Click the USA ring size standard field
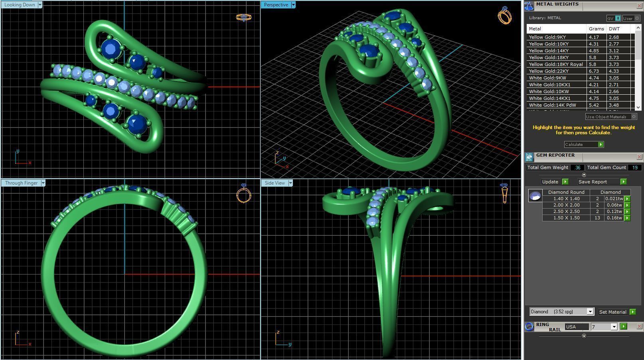 (577, 327)
